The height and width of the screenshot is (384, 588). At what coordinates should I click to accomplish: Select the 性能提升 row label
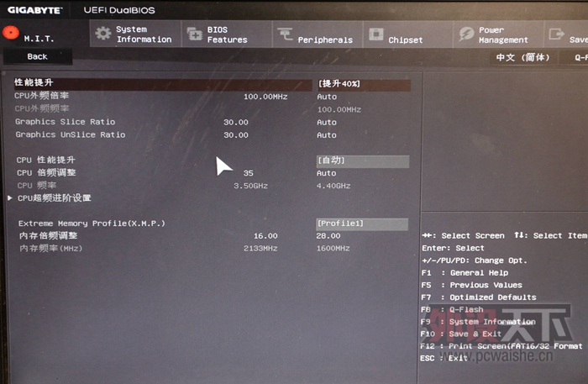click(34, 82)
